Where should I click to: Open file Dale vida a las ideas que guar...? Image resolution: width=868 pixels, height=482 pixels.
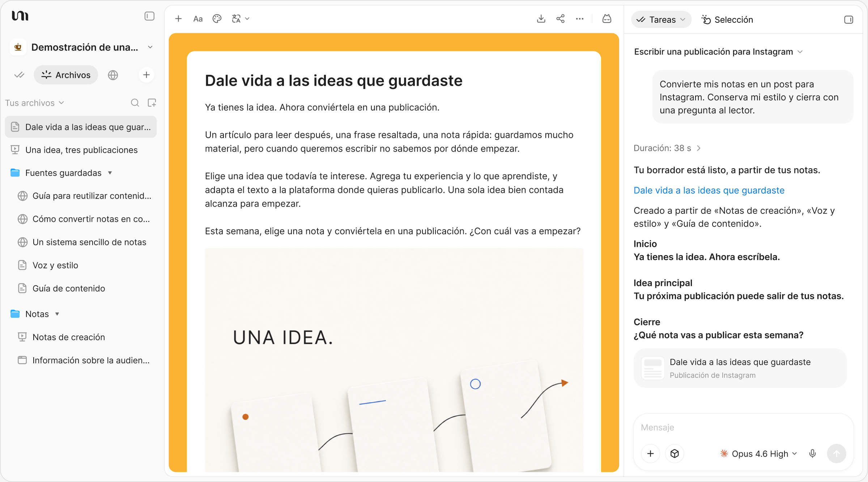81,127
